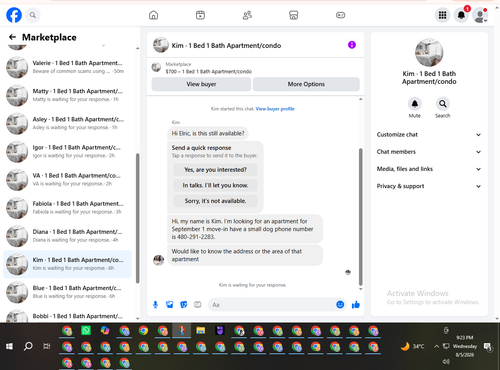Screen dimensions: 500x370
Task: Show hidden system tray icons
Action: coord(436,346)
